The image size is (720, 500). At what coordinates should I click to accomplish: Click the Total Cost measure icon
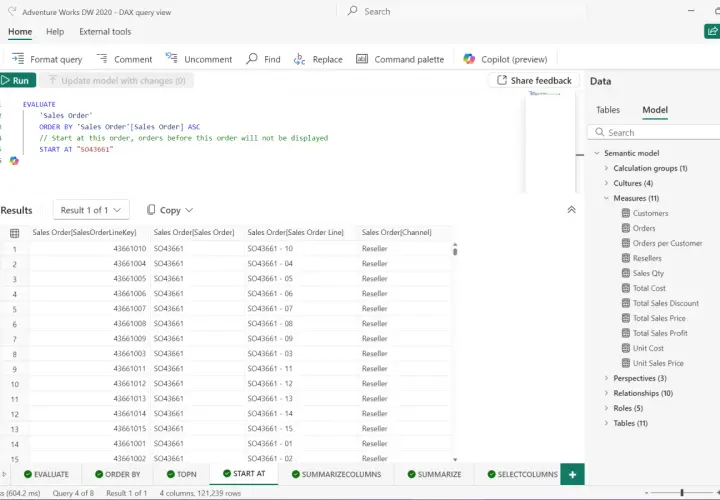point(625,288)
